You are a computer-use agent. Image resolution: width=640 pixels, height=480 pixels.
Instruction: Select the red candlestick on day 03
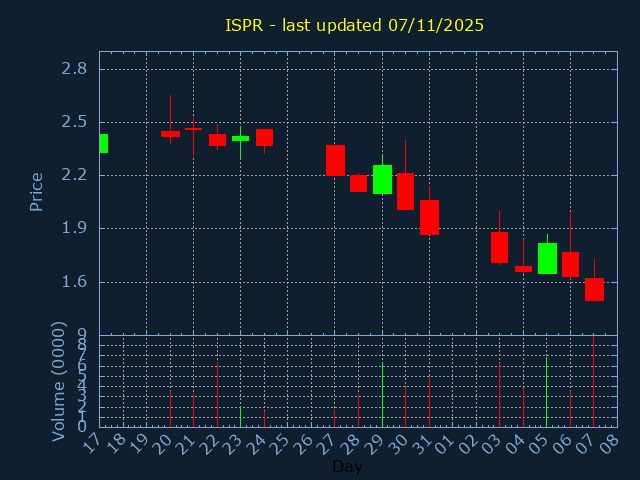(499, 247)
